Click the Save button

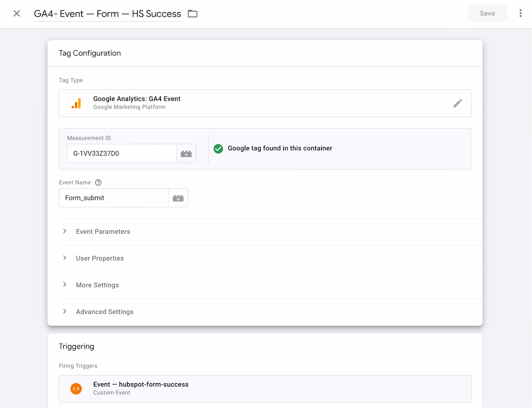[487, 13]
